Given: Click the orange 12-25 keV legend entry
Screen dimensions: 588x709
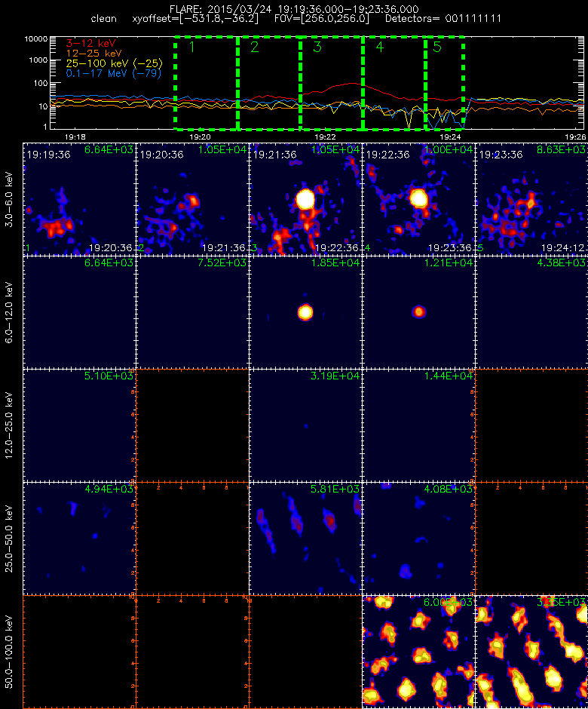Looking at the screenshot, I should pyautogui.click(x=94, y=53).
